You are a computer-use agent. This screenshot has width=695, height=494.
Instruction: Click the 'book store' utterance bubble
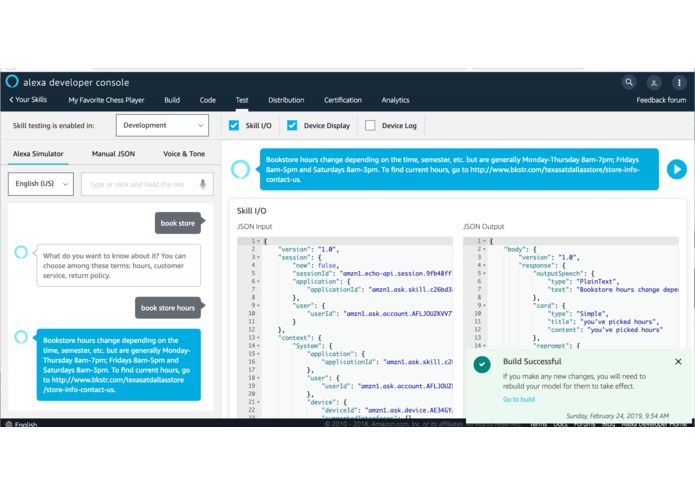point(178,223)
